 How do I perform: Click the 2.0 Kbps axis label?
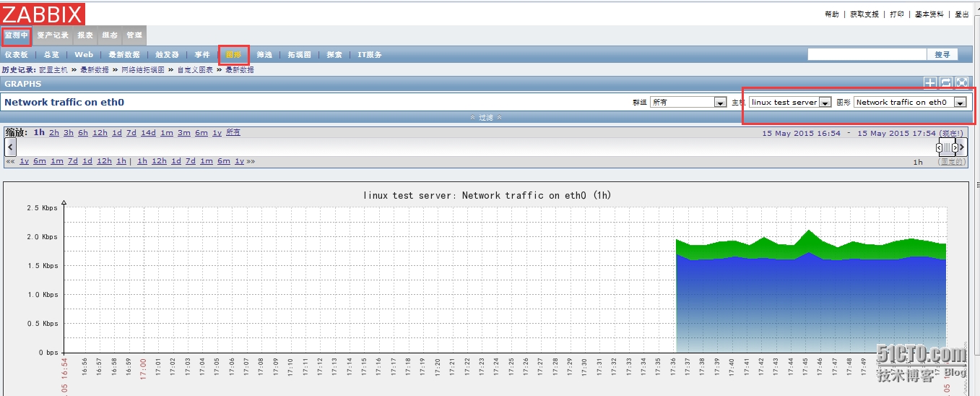[x=43, y=237]
